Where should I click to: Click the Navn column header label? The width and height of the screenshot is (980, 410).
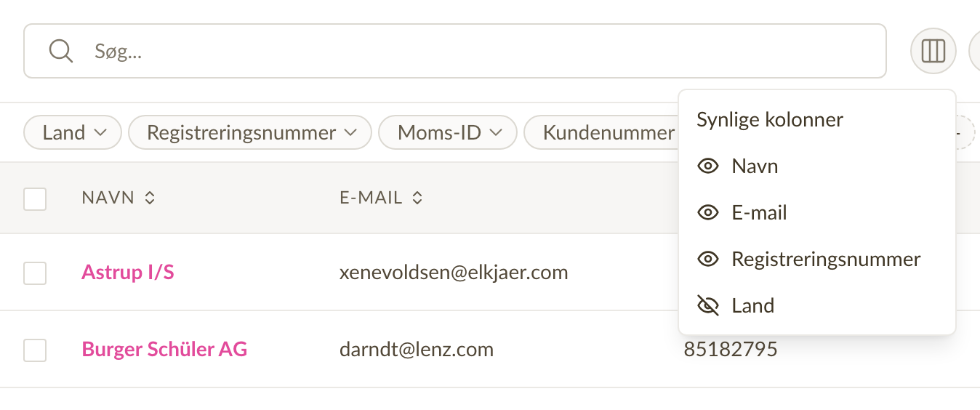(x=108, y=198)
